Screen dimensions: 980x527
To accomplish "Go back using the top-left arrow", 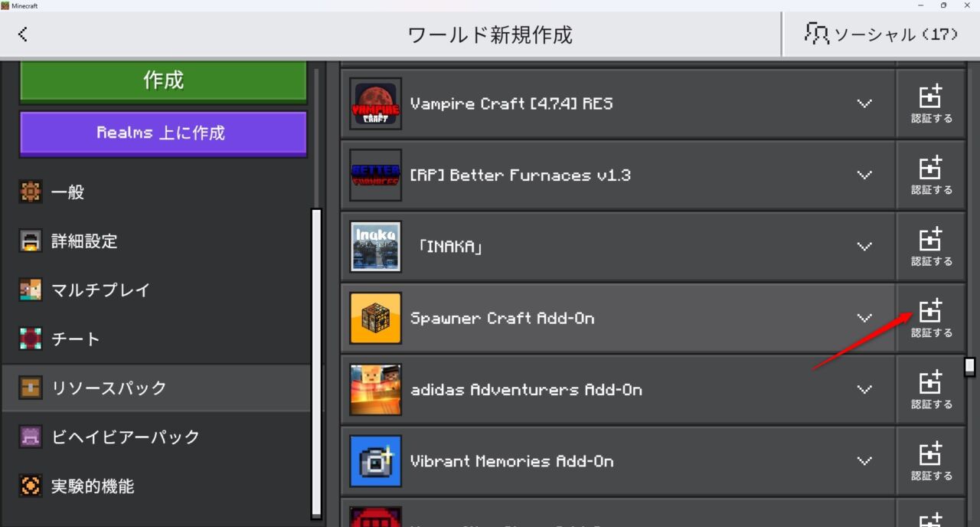I will click(23, 34).
